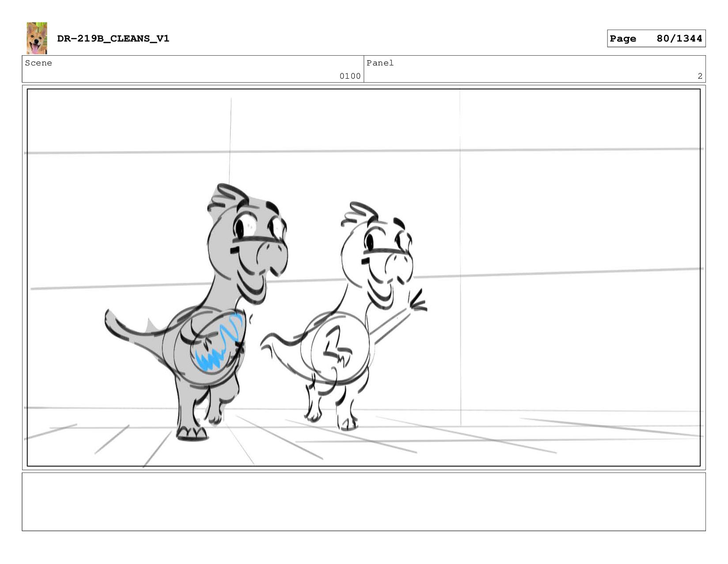728x564 pixels.
Task: Click the dog photo logo thumbnail
Action: click(37, 38)
